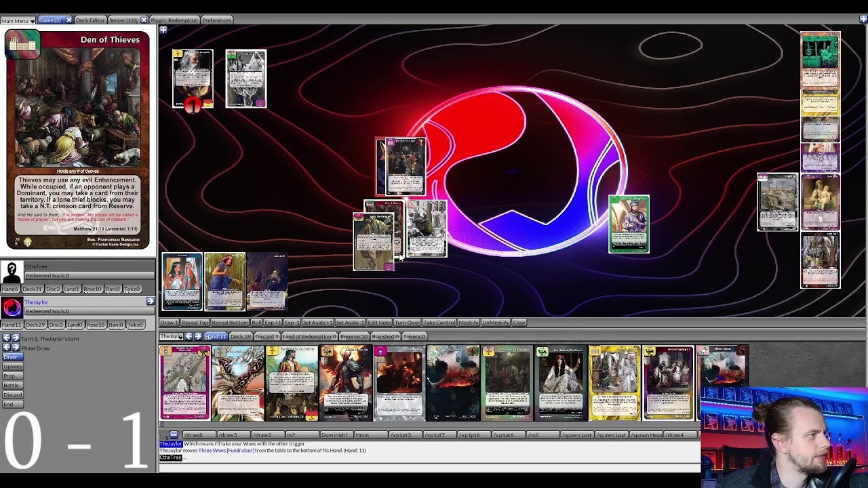The width and height of the screenshot is (868, 488).
Task: Go to previous turn arrow
Action: (6, 338)
